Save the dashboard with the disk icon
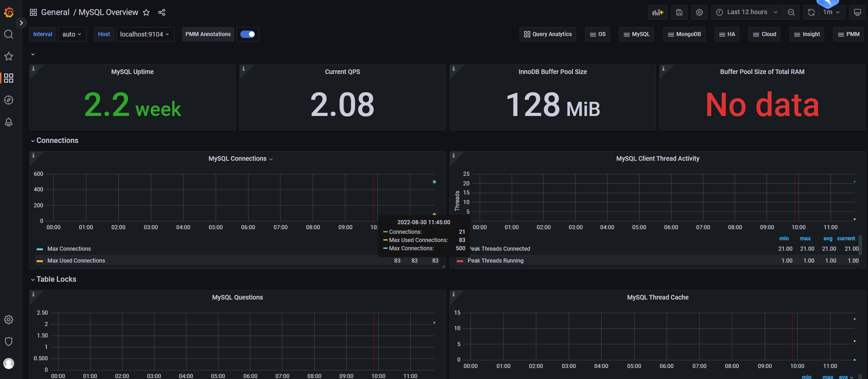This screenshot has width=868, height=379. pos(679,12)
